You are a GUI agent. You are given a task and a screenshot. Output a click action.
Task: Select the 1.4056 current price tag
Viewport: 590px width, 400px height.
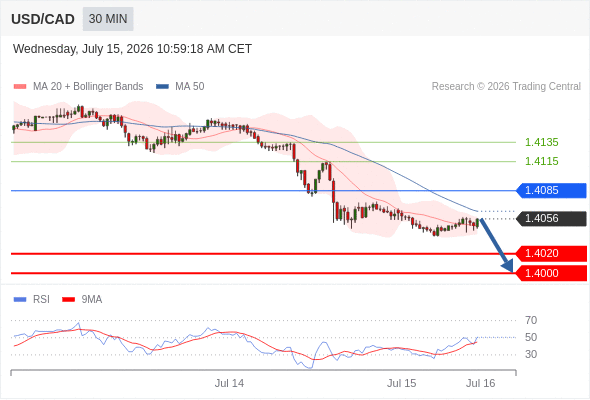[551, 219]
